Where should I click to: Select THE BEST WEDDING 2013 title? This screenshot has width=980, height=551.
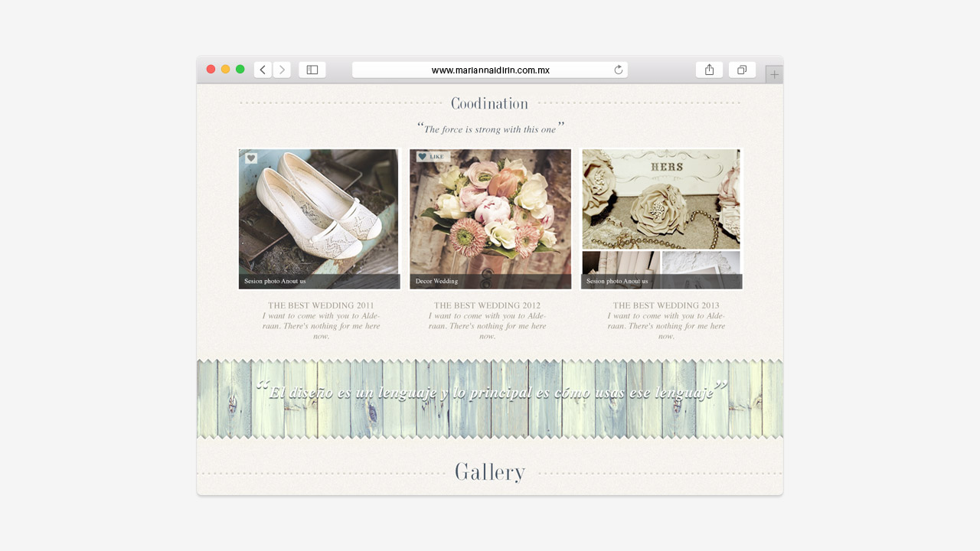click(x=666, y=305)
